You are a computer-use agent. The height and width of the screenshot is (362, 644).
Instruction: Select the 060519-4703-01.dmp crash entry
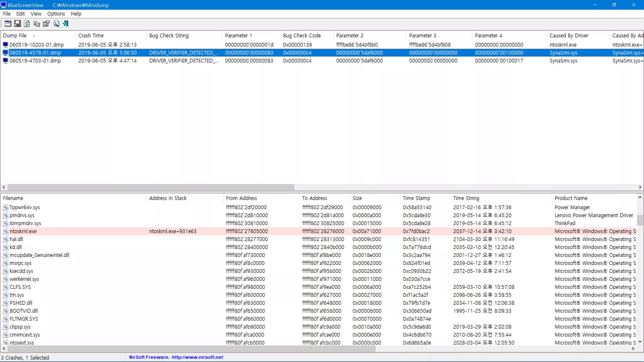35,61
